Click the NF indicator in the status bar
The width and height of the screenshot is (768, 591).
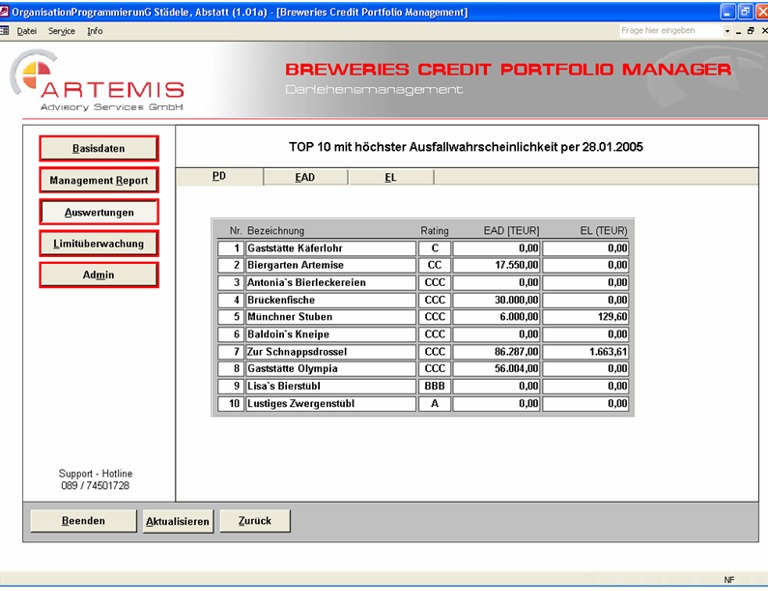pos(729,580)
